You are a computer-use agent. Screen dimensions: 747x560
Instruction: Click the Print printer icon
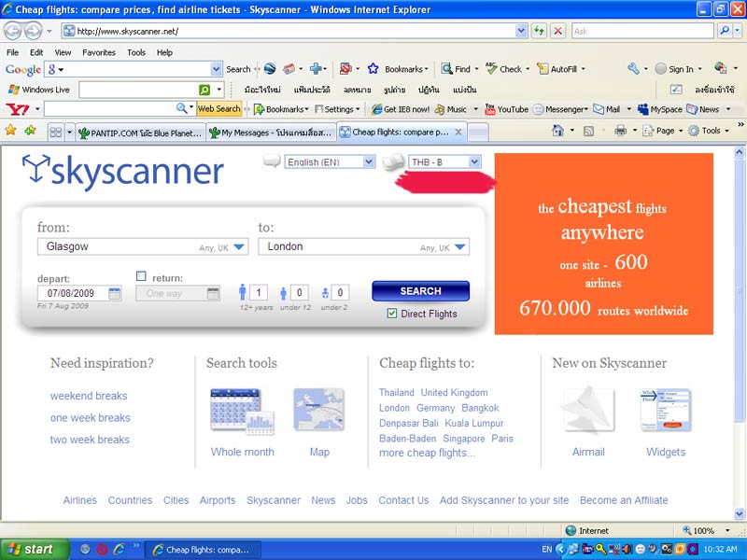coord(620,131)
